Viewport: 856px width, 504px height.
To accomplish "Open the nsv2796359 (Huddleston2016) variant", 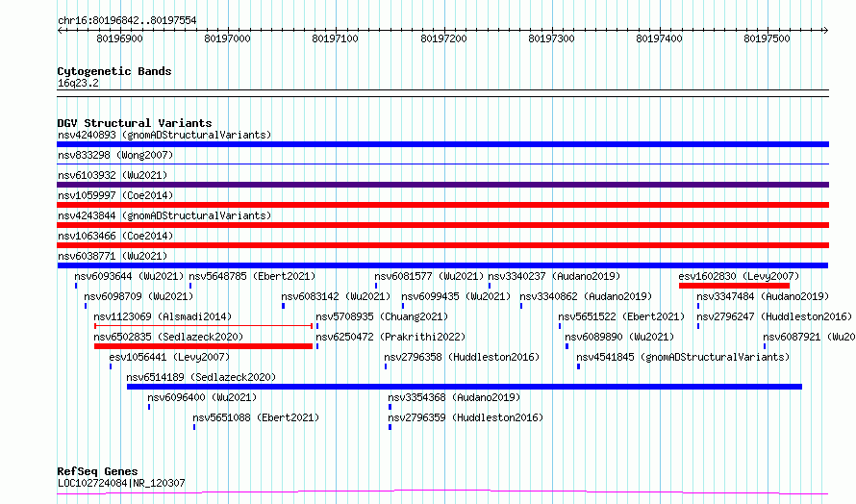I will pos(466,417).
